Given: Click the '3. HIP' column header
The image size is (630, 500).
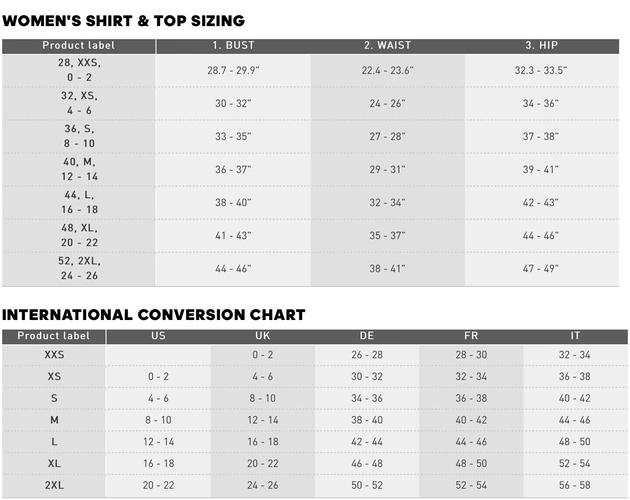Looking at the screenshot, I should [541, 46].
